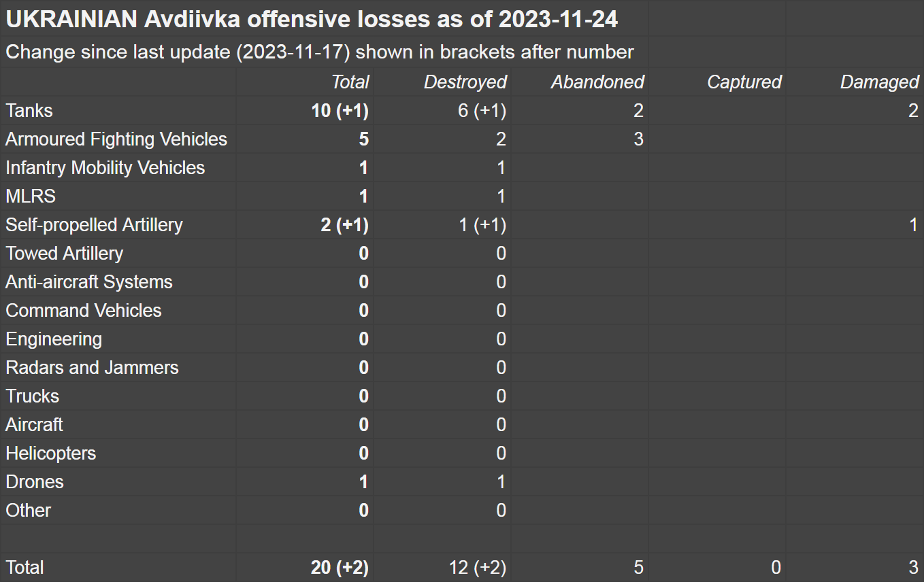Select the 'Helicopters' row label cell

pos(51,453)
